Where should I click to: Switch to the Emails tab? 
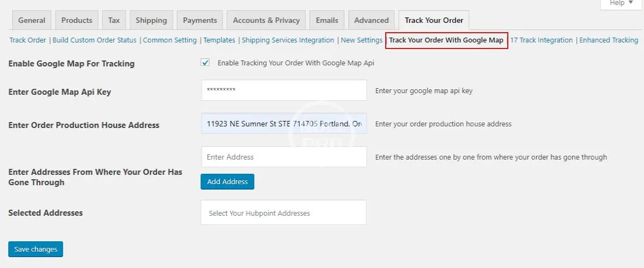coord(327,20)
